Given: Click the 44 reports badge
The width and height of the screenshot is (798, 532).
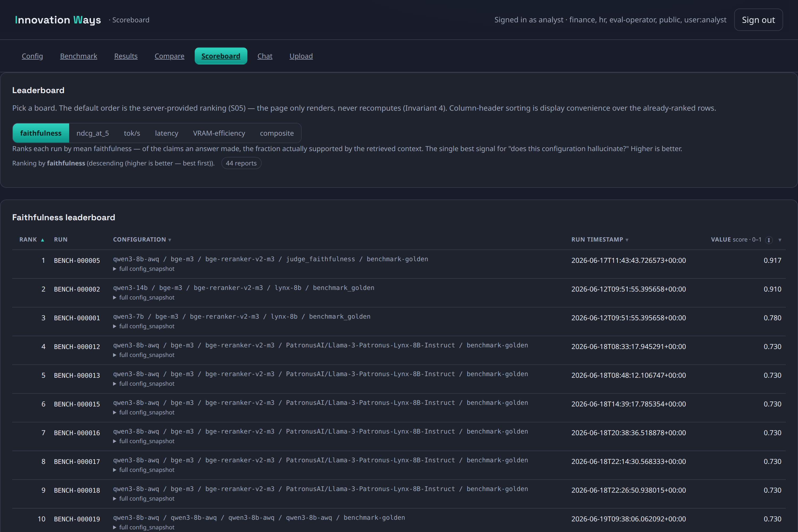Looking at the screenshot, I should [241, 163].
